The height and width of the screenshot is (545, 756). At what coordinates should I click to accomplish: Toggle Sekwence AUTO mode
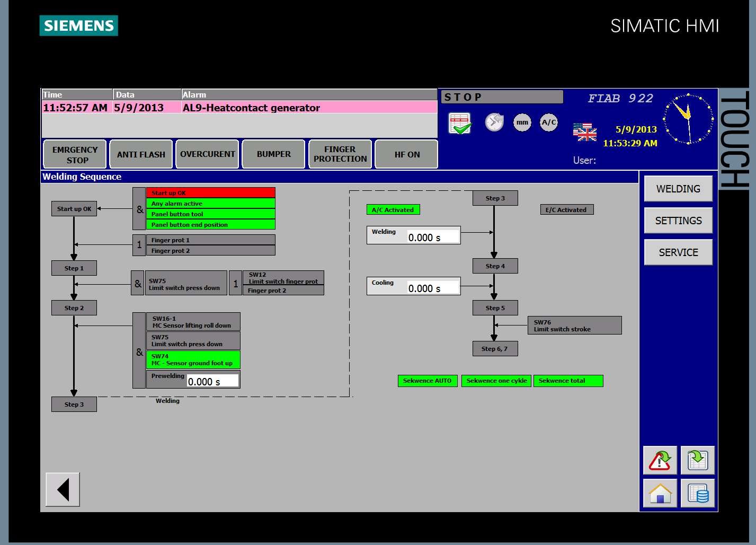click(427, 381)
